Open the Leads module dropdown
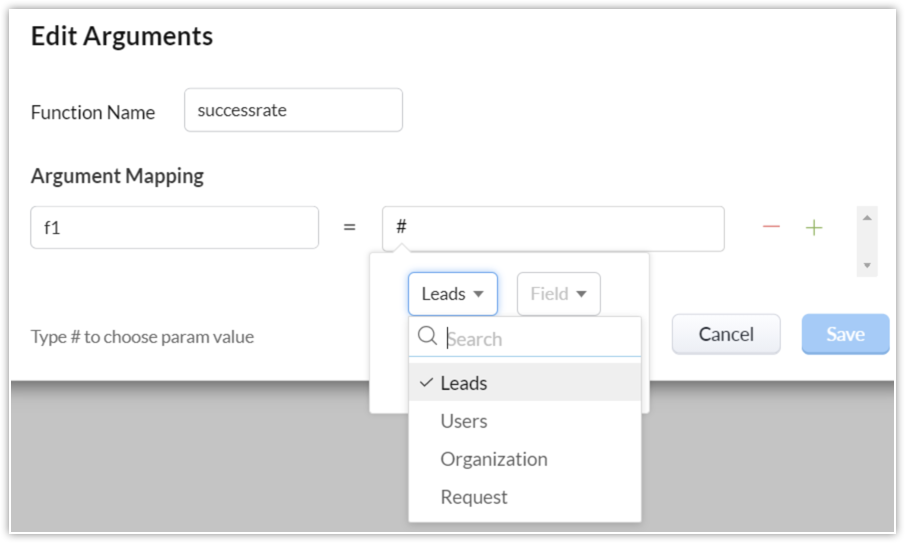 [x=452, y=294]
